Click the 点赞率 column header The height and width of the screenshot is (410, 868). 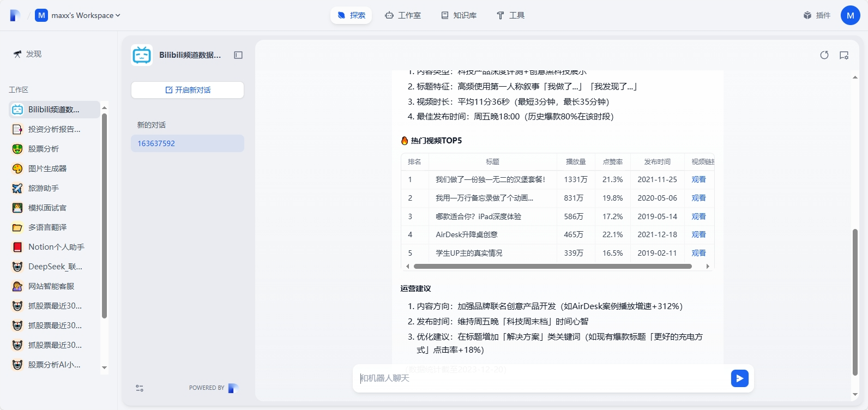click(613, 162)
